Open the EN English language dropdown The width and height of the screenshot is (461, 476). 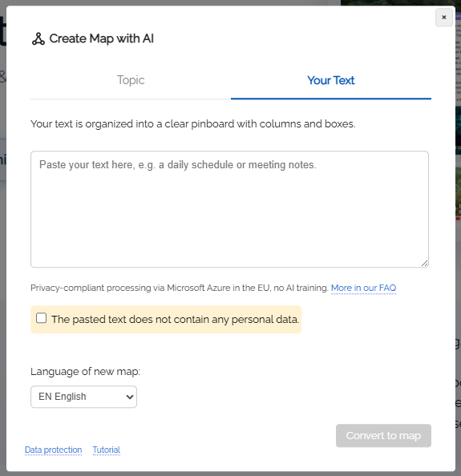coord(83,397)
